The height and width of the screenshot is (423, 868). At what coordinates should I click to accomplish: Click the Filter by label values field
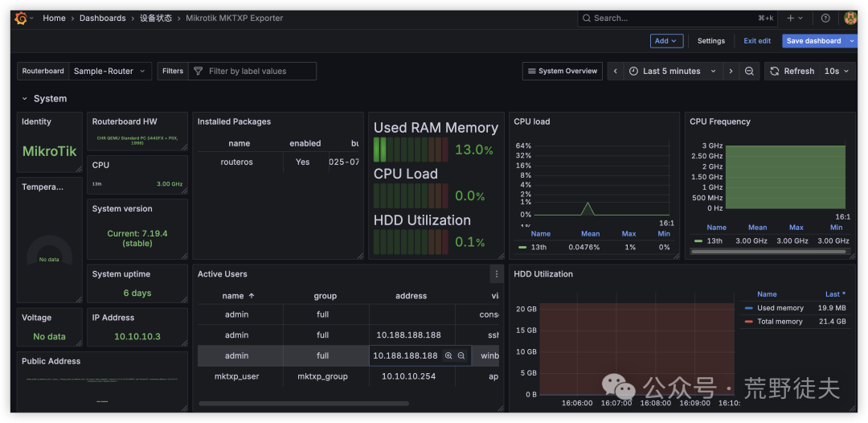click(257, 72)
